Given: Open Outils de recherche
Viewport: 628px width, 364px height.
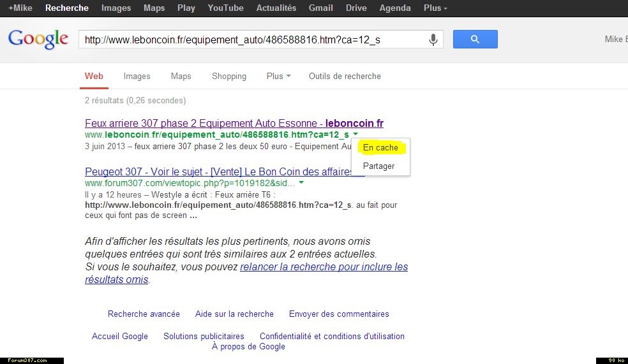Looking at the screenshot, I should [x=345, y=76].
